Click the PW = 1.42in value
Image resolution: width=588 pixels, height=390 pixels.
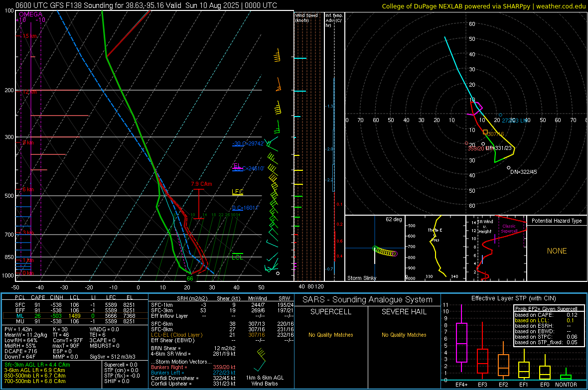18,329
